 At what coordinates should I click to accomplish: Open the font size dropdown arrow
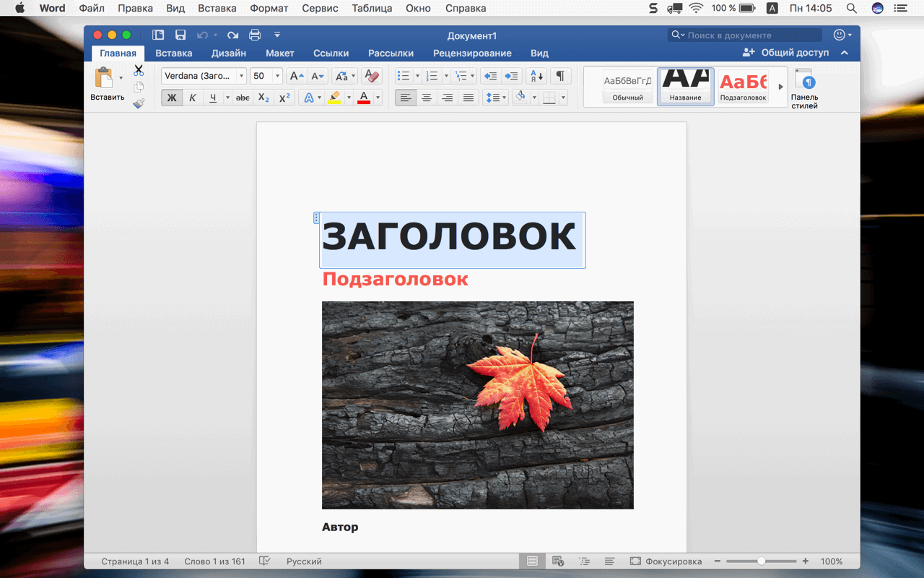[x=277, y=76]
